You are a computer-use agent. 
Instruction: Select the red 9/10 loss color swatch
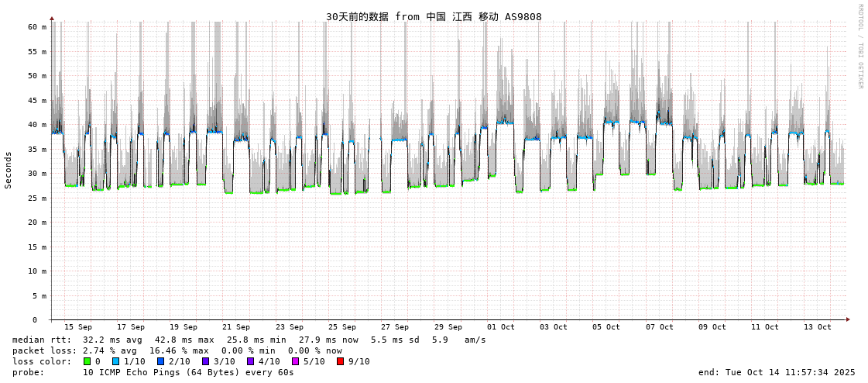coord(340,361)
